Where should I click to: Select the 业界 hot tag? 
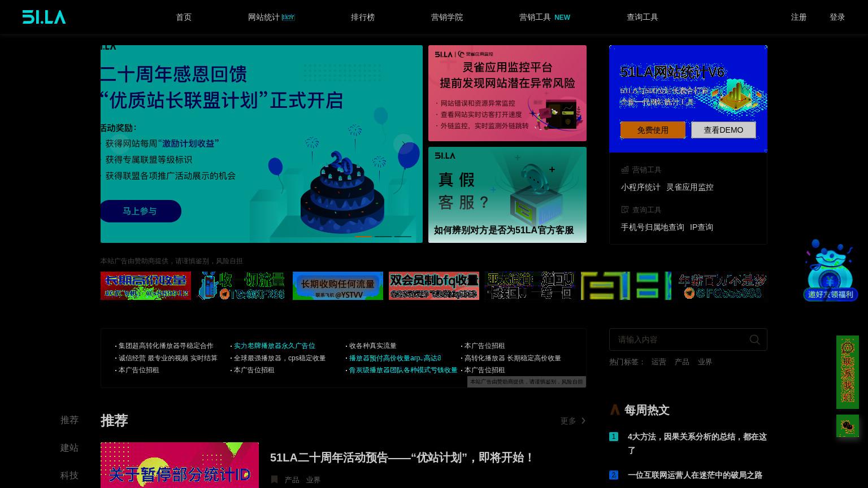click(x=705, y=362)
